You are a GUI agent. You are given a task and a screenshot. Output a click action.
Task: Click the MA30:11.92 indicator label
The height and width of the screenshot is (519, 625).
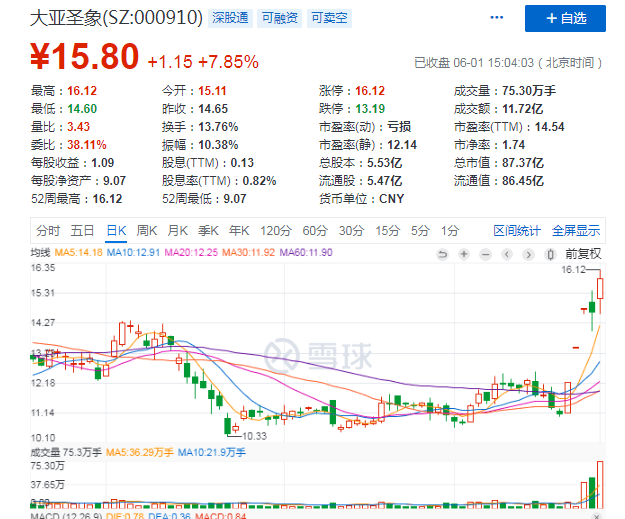248,252
